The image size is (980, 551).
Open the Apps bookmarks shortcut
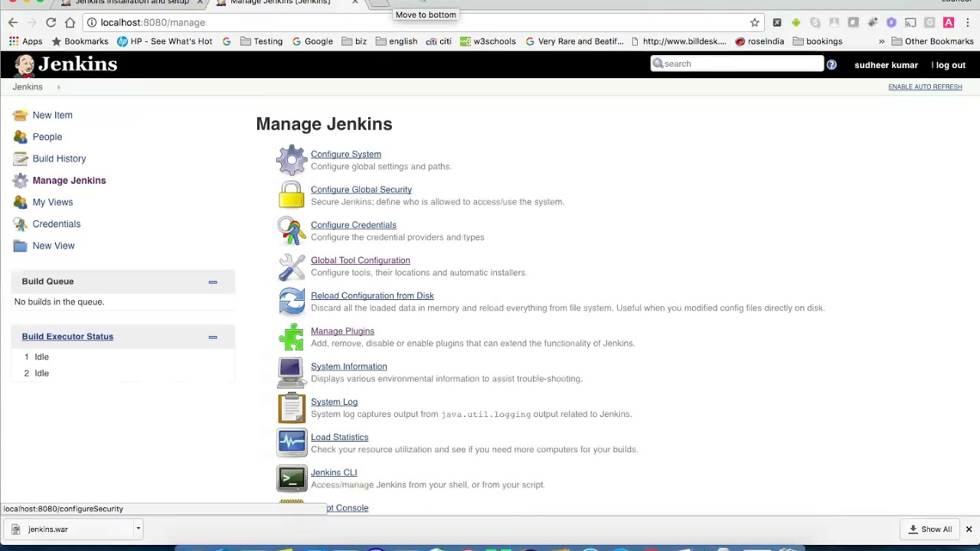(x=25, y=41)
